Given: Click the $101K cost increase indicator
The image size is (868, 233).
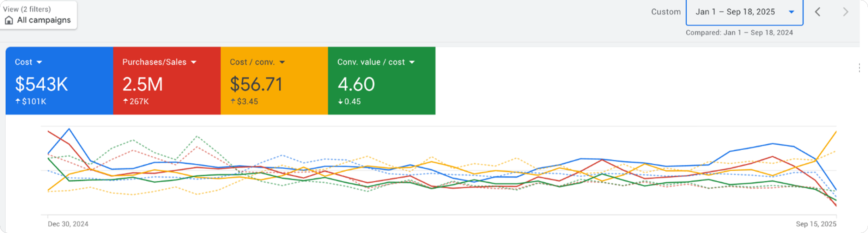Looking at the screenshot, I should (x=31, y=101).
